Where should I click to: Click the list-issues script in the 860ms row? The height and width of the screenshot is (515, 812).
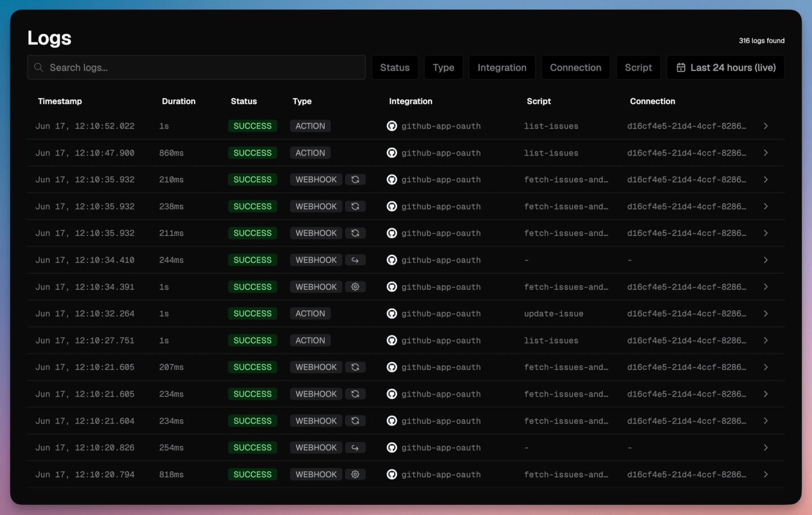click(x=551, y=153)
